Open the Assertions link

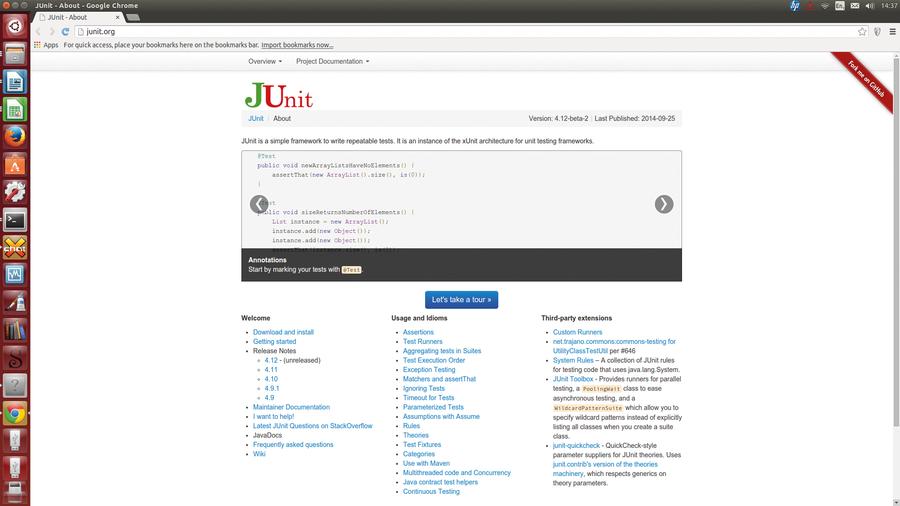(x=418, y=332)
